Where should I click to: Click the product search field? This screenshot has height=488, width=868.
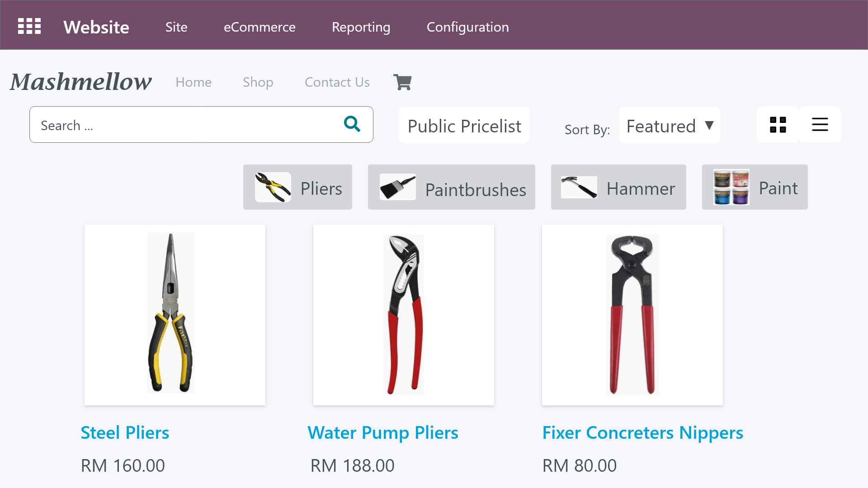[x=185, y=125]
